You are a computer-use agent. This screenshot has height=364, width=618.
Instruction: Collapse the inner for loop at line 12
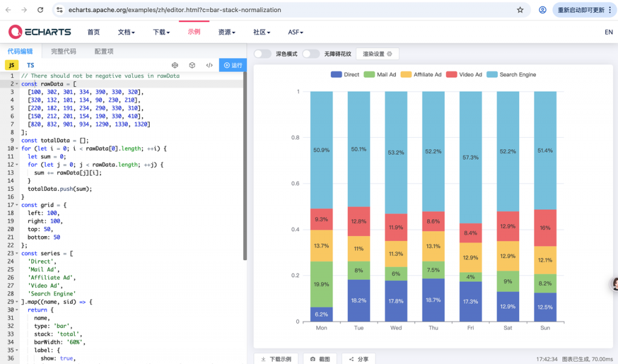[16, 165]
